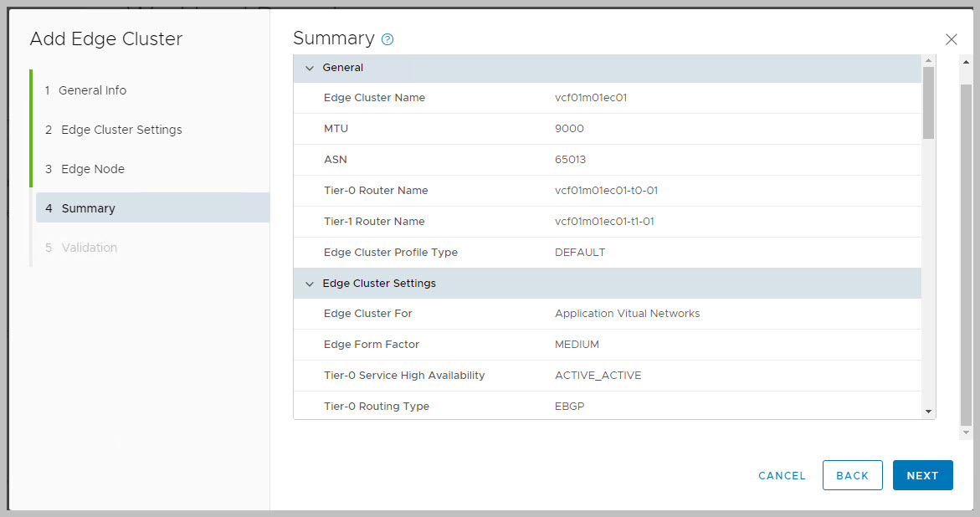Image resolution: width=980 pixels, height=517 pixels.
Task: Click the Edge Cluster Name value vcf01m01ec01
Action: pyautogui.click(x=591, y=98)
